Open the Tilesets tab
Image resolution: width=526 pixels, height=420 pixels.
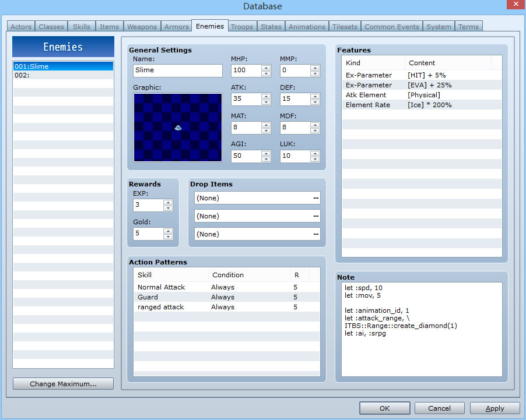[x=345, y=26]
